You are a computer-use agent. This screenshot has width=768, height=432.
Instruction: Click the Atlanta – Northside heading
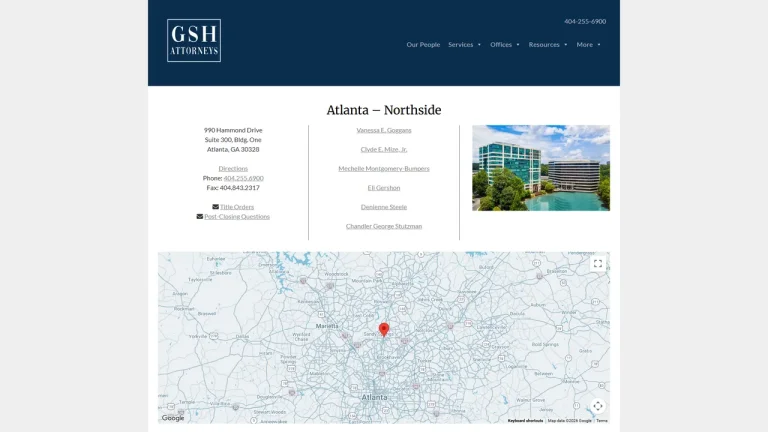[x=384, y=110]
